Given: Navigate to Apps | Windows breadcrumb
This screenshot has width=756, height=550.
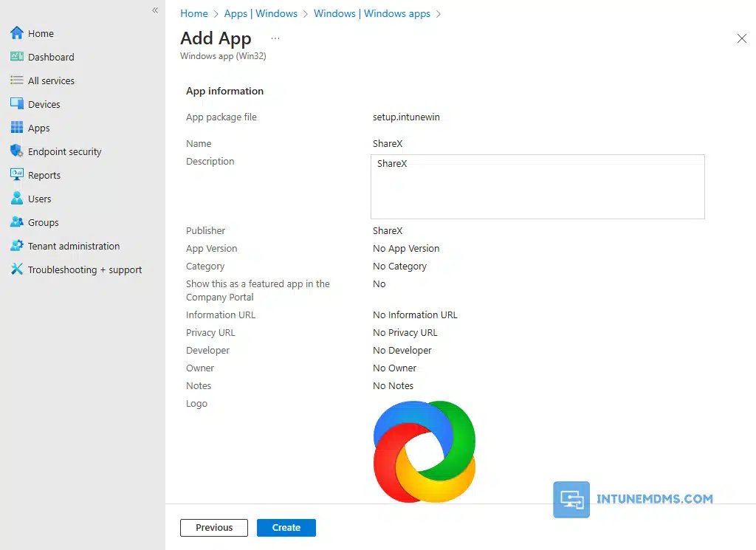Looking at the screenshot, I should pos(261,13).
